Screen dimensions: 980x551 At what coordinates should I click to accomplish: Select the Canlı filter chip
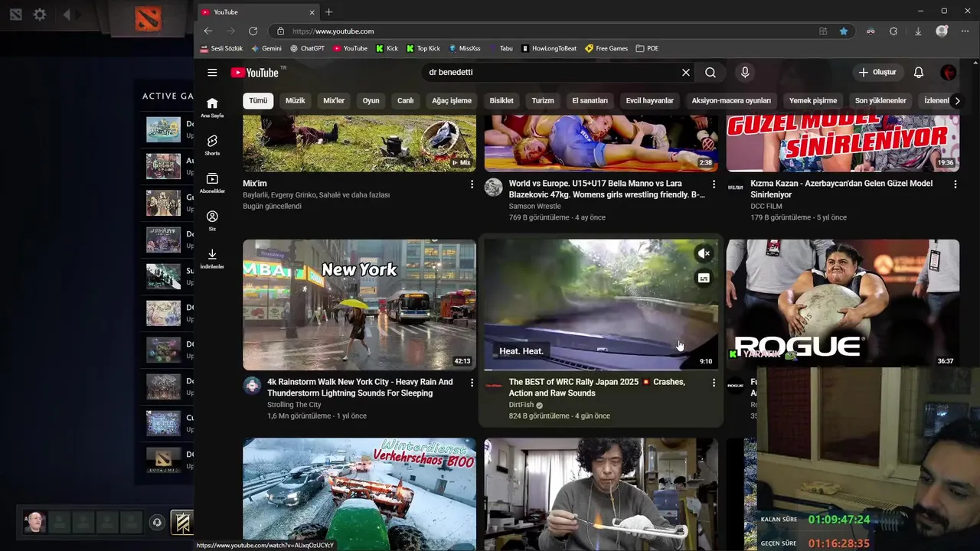coord(406,101)
